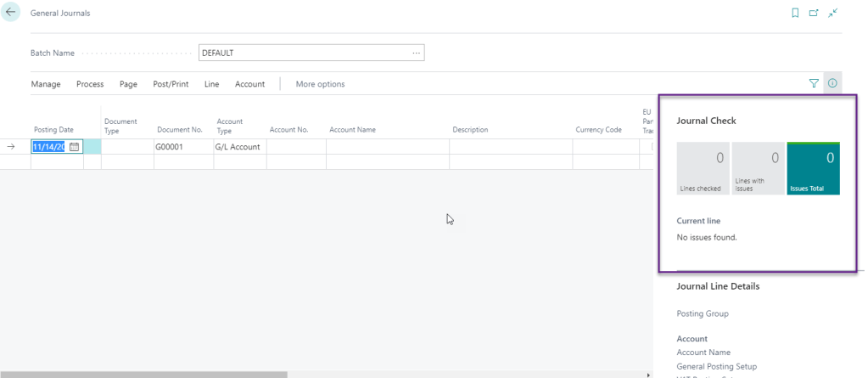Click the Document No. cell G00001
Screen dimensions: 868x378
[182, 147]
